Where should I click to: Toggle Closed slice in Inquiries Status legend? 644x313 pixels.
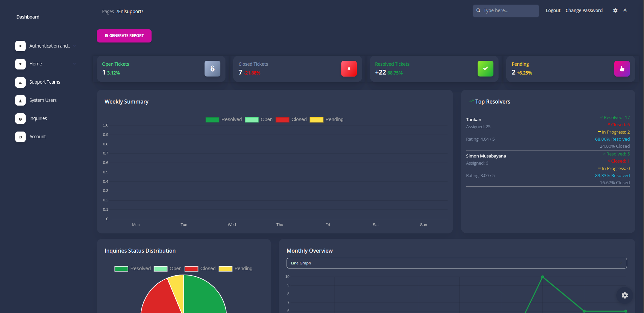pos(200,269)
